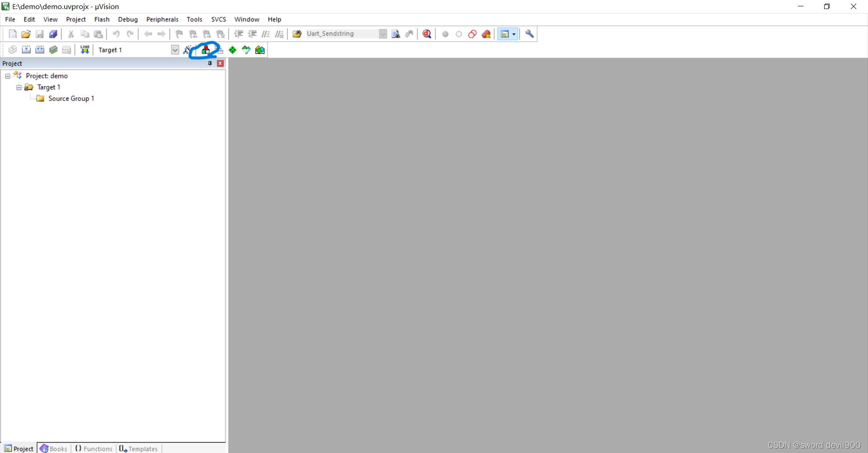Click the Disable All Breakpoints icon
Viewport: 868px width, 453px height.
(x=472, y=34)
